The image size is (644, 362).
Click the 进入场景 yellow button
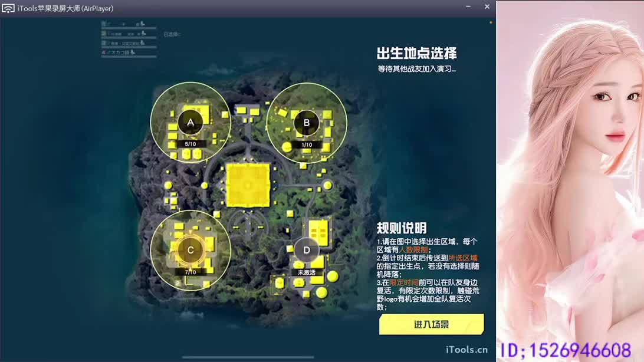pyautogui.click(x=431, y=324)
